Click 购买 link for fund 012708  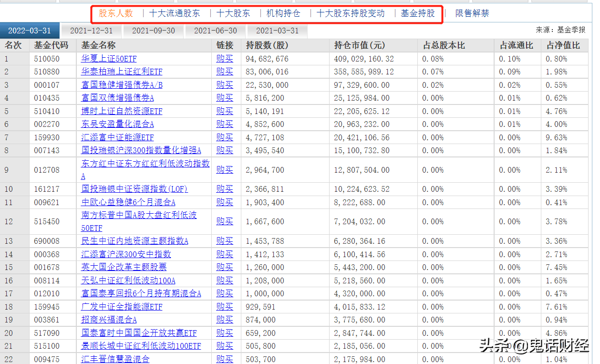click(x=225, y=170)
